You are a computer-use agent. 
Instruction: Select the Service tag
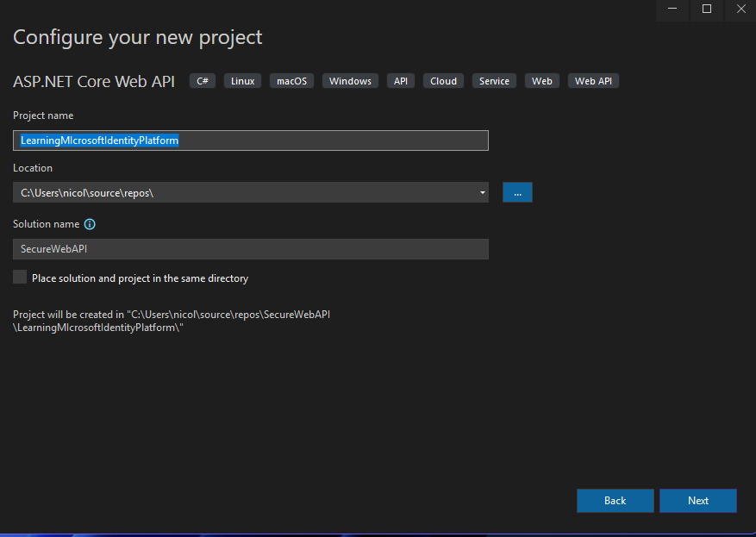click(493, 80)
